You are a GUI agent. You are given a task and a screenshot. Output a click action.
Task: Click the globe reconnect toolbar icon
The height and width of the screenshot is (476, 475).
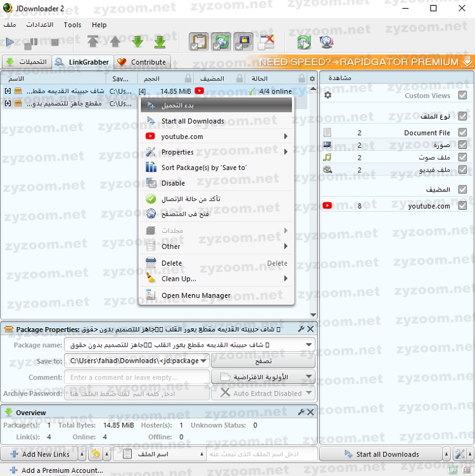pyautogui.click(x=326, y=42)
